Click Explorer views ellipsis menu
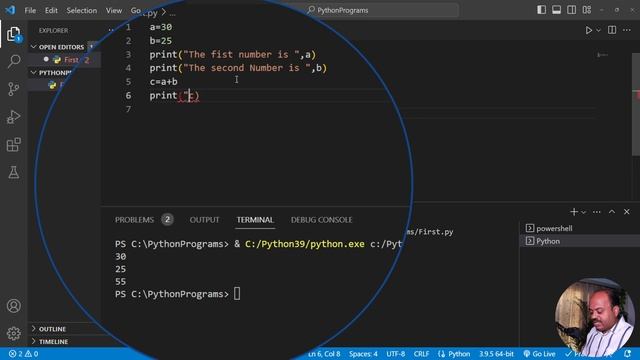 tap(111, 30)
